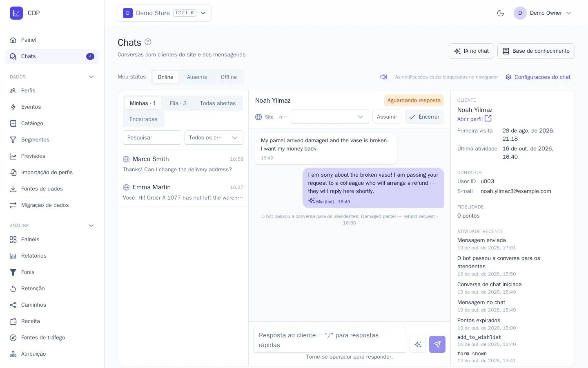The width and height of the screenshot is (588, 368).
Task: Click the reply message text box
Action: 330,340
